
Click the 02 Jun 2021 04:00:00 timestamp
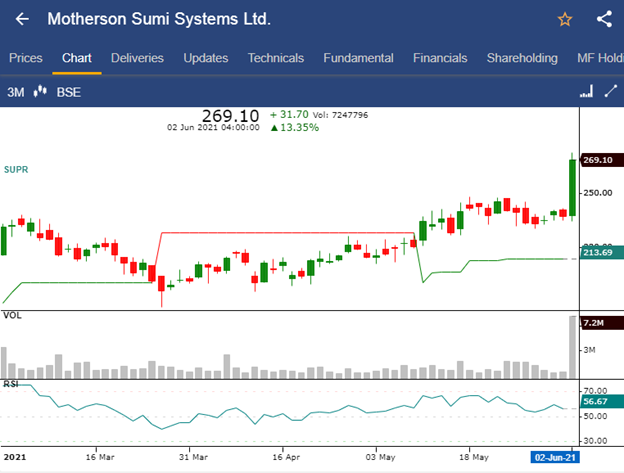coord(213,127)
